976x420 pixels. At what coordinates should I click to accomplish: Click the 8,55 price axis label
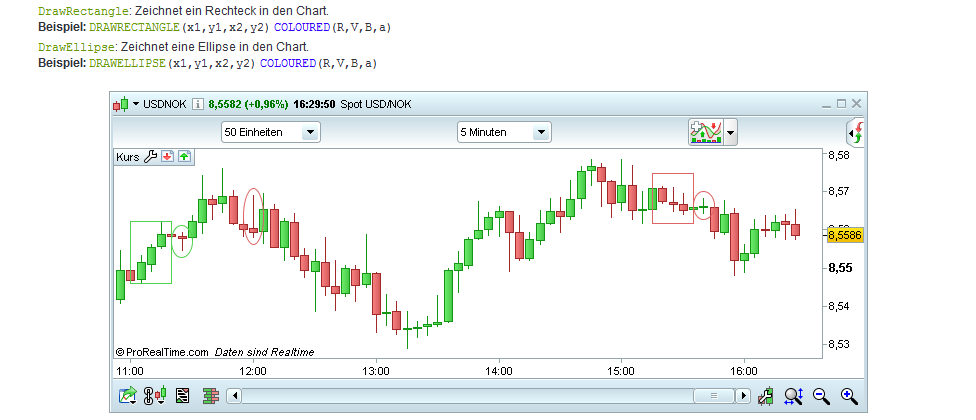coord(840,268)
